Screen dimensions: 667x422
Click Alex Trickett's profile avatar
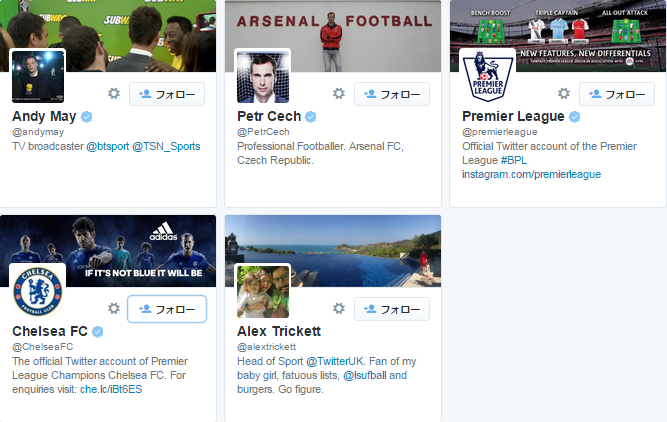(263, 291)
